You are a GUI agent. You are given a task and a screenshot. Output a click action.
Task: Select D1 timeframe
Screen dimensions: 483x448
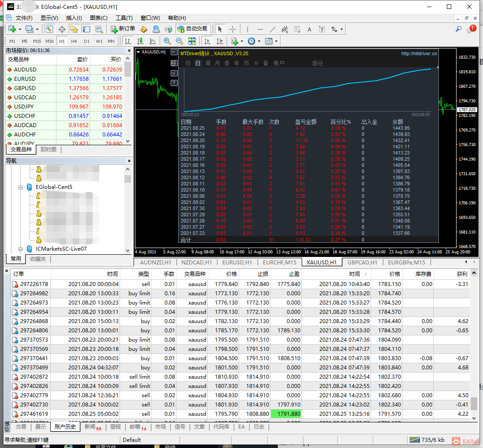86,41
